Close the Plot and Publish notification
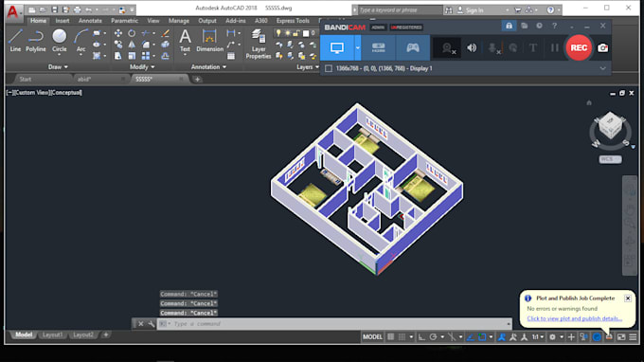644x362 pixels. coord(628,299)
